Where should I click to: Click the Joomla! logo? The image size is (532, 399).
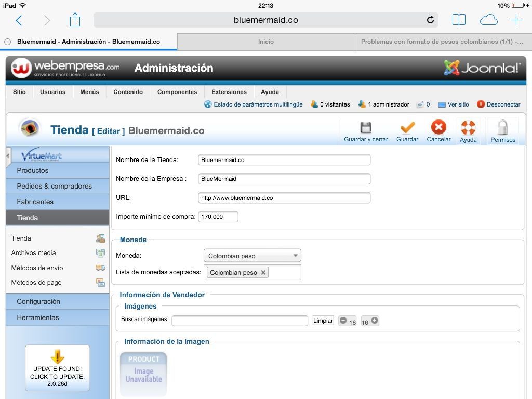point(482,68)
